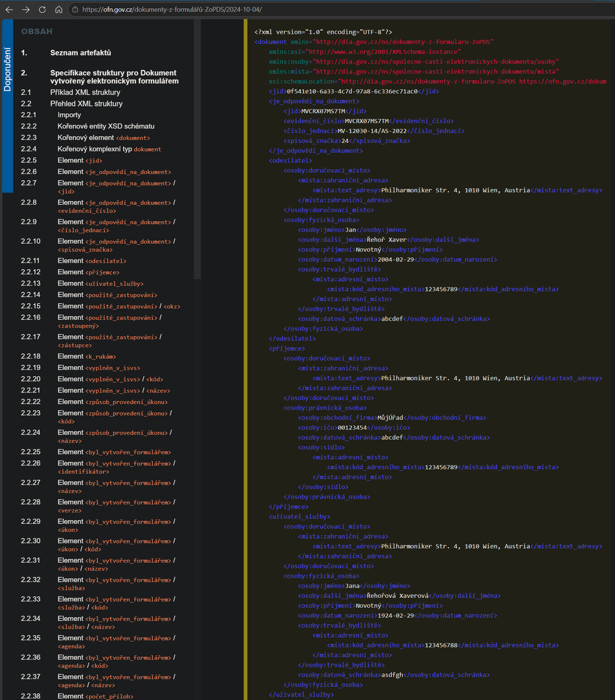Viewport: 615px width, 700px height.
Task: Open 2.2.6 Element je_odpovědí_na_dokument
Action: 114,171
